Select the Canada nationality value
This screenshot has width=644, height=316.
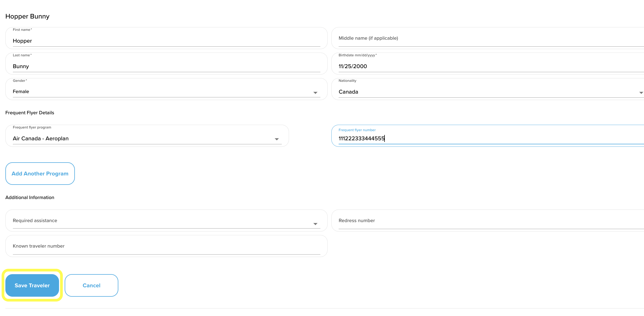coord(348,92)
